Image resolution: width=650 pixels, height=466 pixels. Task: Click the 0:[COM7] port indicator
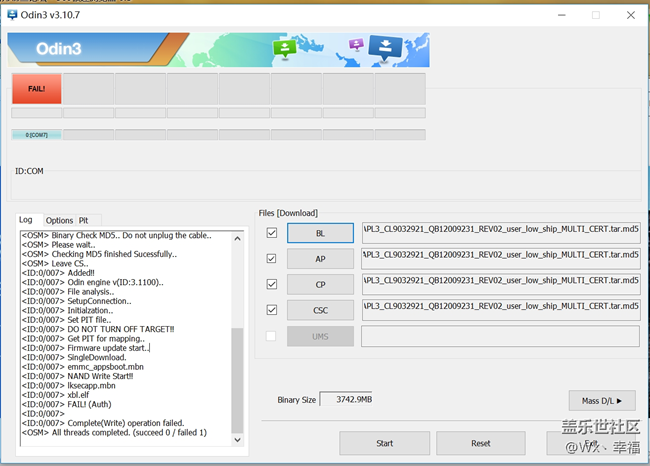click(37, 135)
